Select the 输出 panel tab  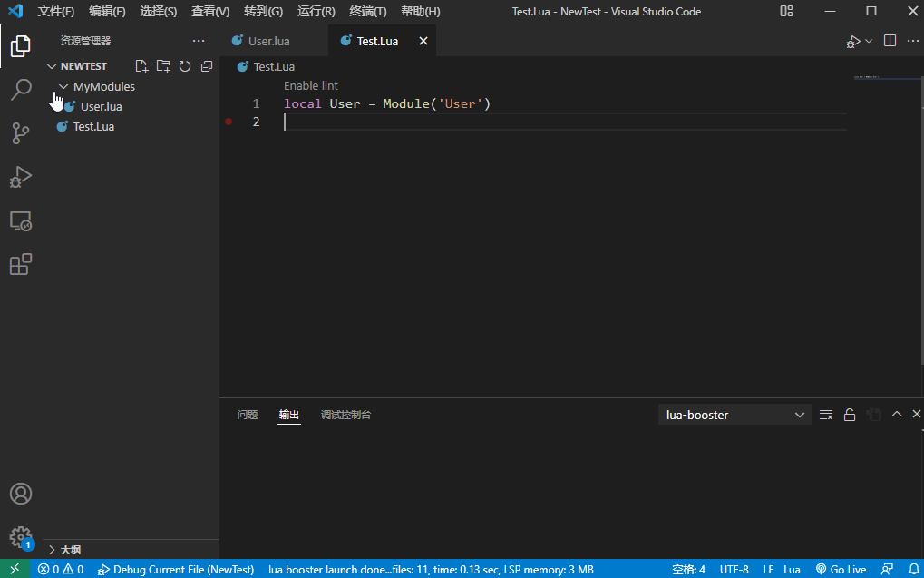(x=289, y=415)
